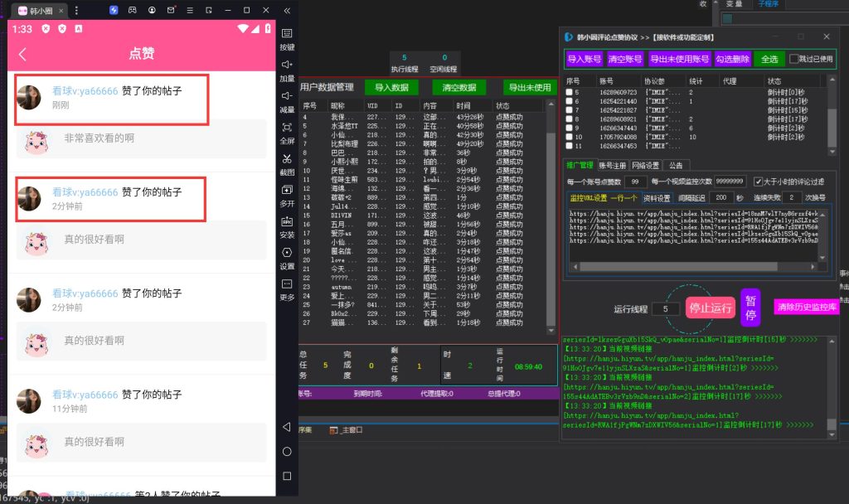Screen dimensions: 849x504
Task: Uncheck 大于小时的评论过滤 checkbox
Action: click(x=758, y=182)
